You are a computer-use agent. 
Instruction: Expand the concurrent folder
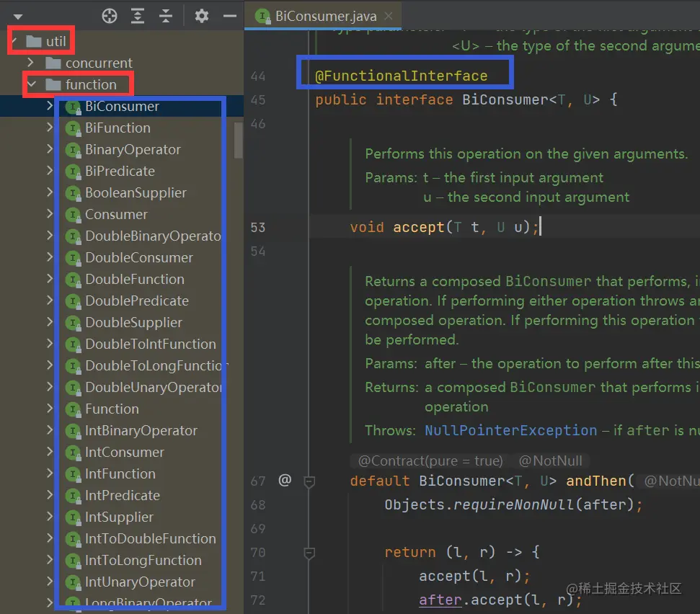[x=30, y=63]
